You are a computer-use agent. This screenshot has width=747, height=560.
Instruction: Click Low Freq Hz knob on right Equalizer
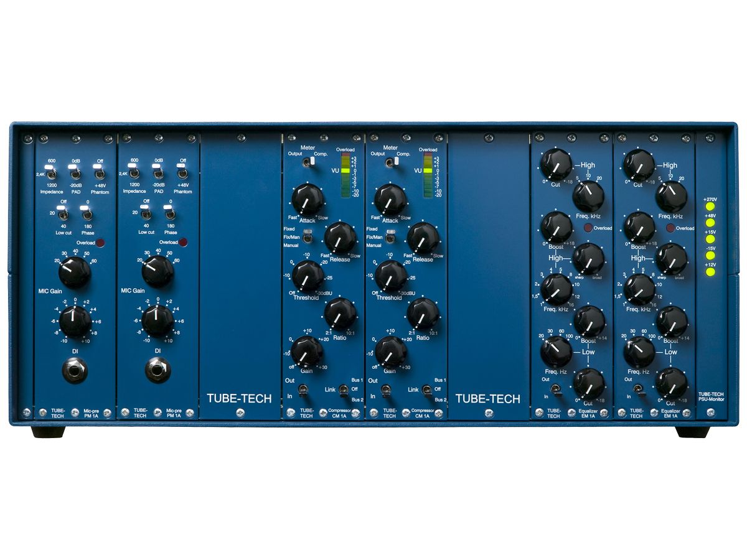(x=639, y=352)
